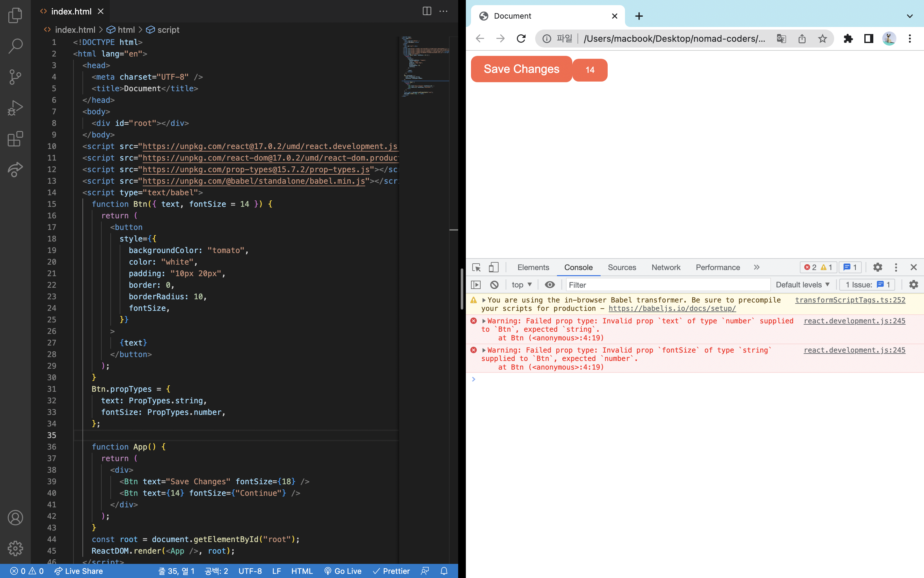The height and width of the screenshot is (578, 924).
Task: Open the Explorer view in VS Code
Action: pos(15,15)
